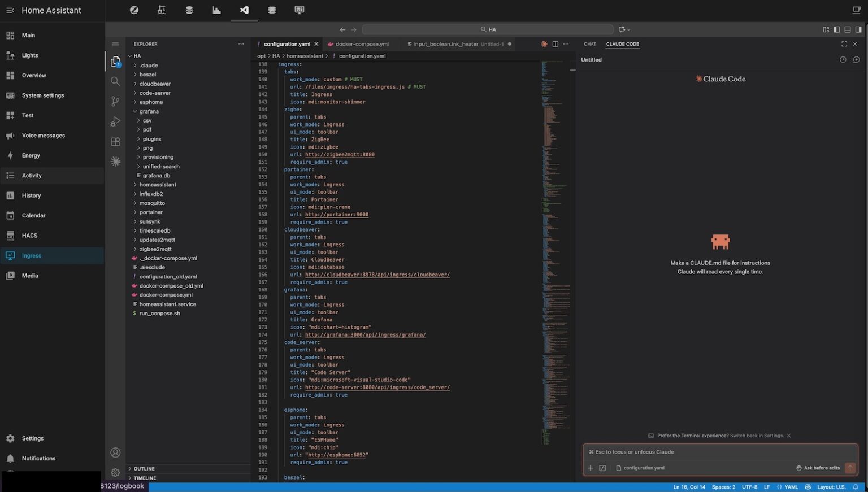Image resolution: width=868 pixels, height=492 pixels.
Task: Click the slash command icon in Claude input
Action: 602,468
